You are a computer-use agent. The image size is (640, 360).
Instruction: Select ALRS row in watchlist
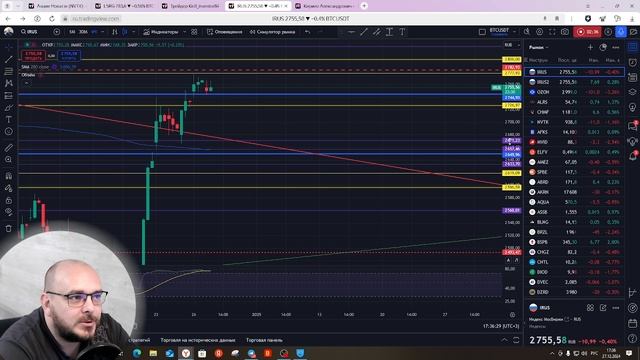574,102
